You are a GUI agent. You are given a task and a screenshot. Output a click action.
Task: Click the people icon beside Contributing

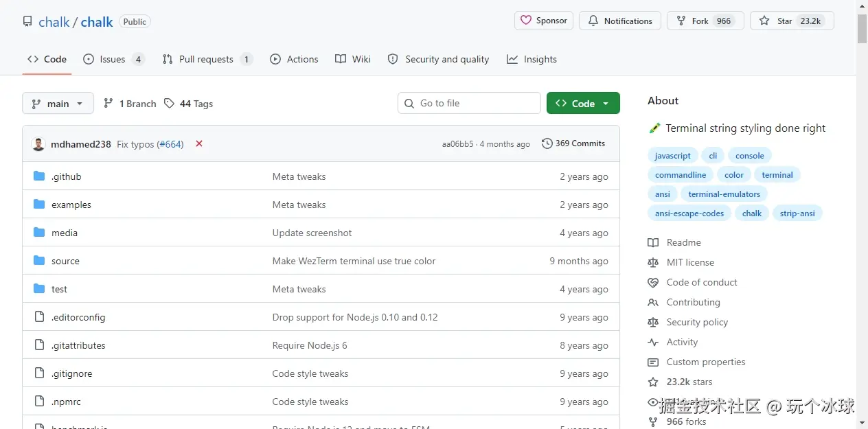(653, 302)
